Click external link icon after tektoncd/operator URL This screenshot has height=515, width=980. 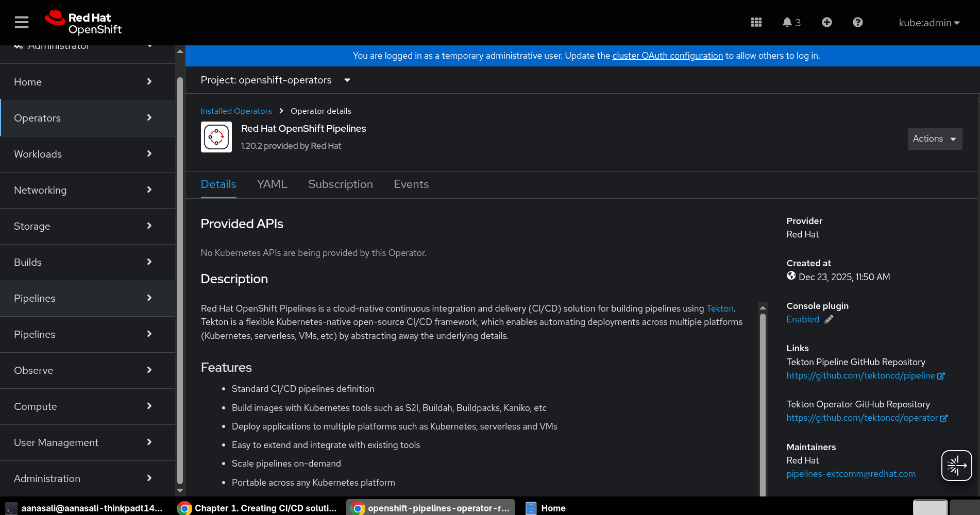click(x=944, y=419)
